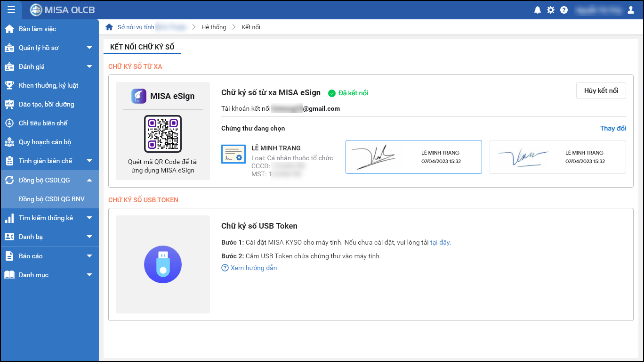This screenshot has width=644, height=362.
Task: Open Đào tạo, bồi dưỡng menu item
Action: pyautogui.click(x=49, y=104)
